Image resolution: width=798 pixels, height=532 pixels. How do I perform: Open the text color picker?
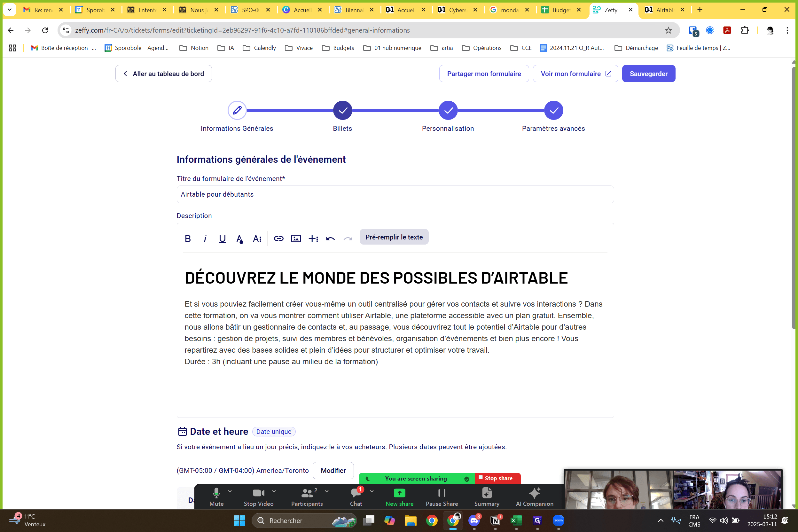tap(239, 239)
